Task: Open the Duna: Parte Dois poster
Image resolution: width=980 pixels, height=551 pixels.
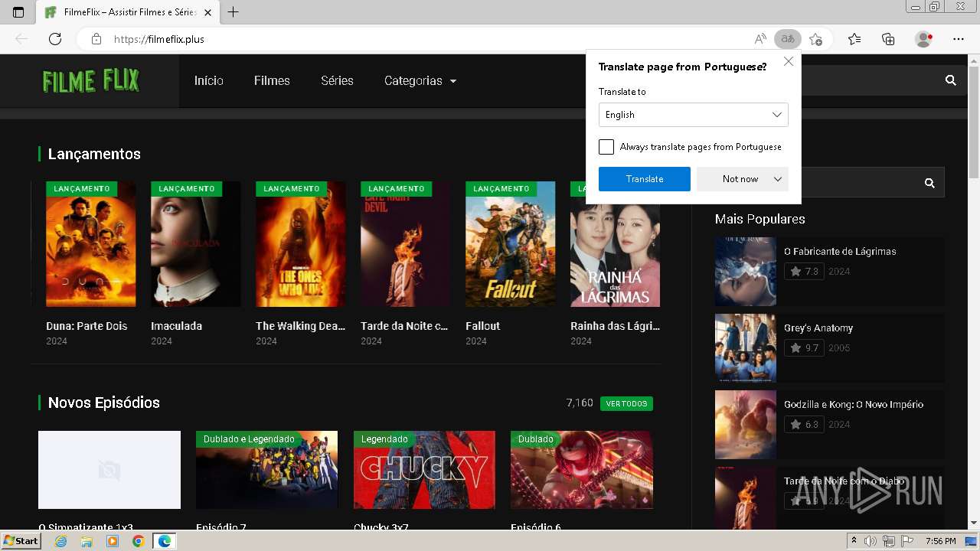Action: coord(91,244)
